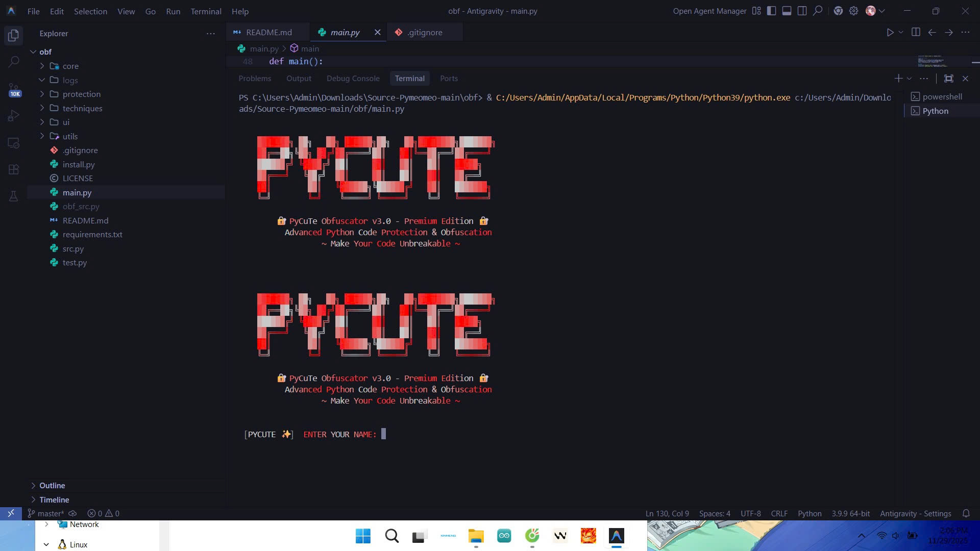Toggle the primary sidebar visibility

(771, 11)
